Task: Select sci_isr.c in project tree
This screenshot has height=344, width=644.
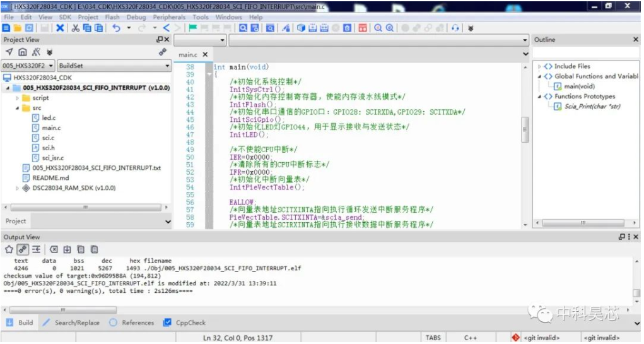Action: (x=52, y=158)
